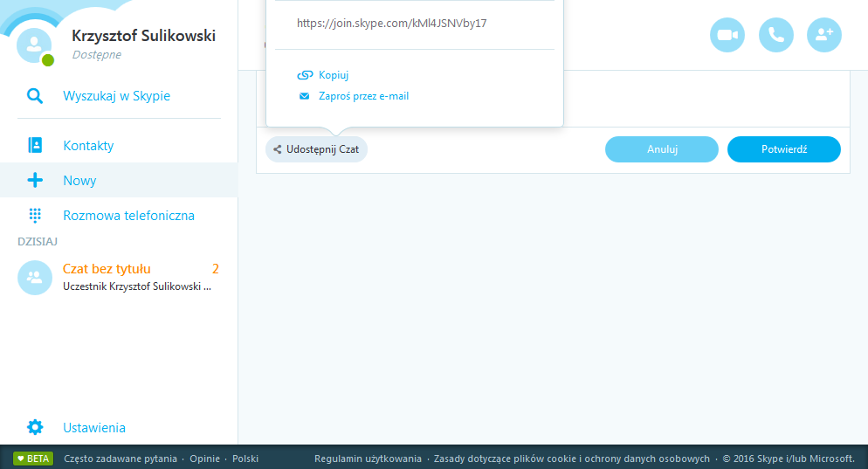Click the 2016 Skype copyright text
Image resolution: width=868 pixels, height=469 pixels.
pos(789,459)
